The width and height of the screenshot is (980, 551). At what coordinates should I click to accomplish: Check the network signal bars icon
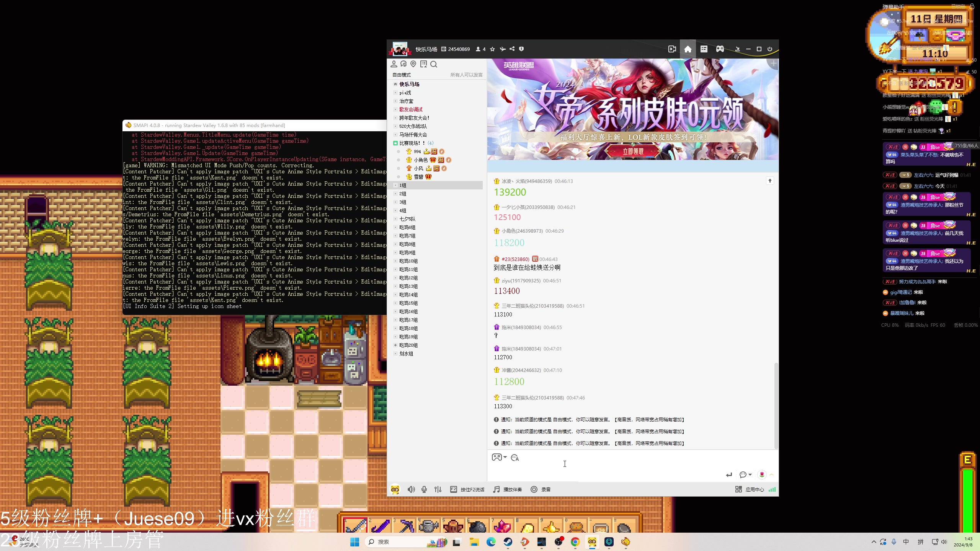pyautogui.click(x=772, y=489)
